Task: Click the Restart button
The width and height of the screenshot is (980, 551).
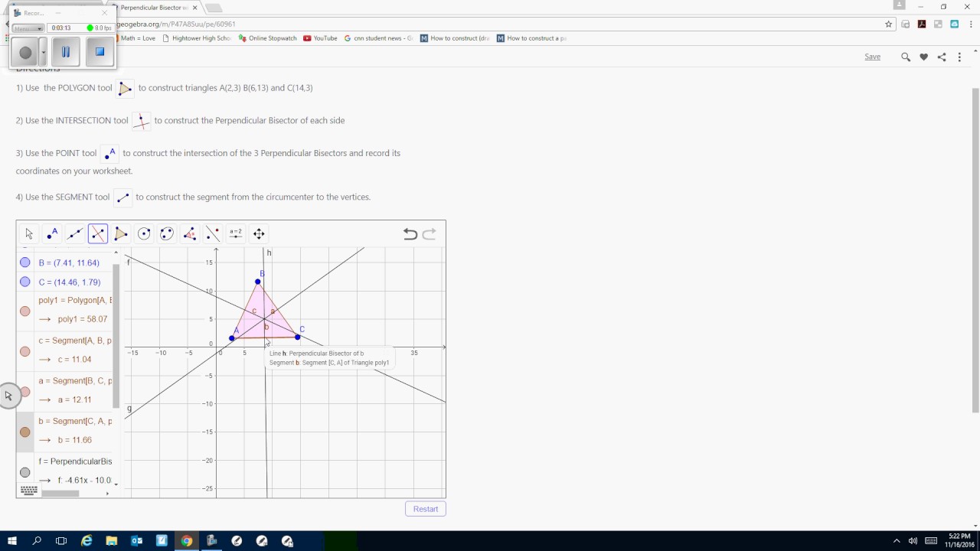Action: (426, 509)
